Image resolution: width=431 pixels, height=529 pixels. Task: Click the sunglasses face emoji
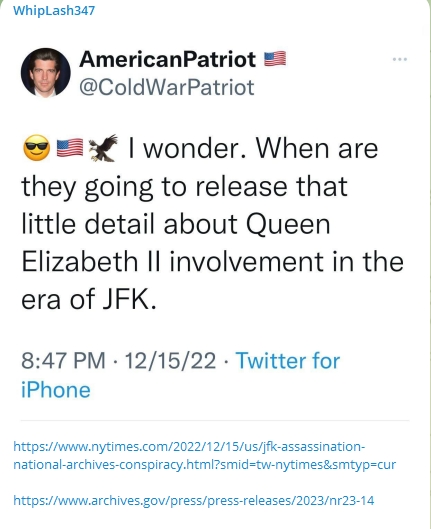[x=36, y=148]
